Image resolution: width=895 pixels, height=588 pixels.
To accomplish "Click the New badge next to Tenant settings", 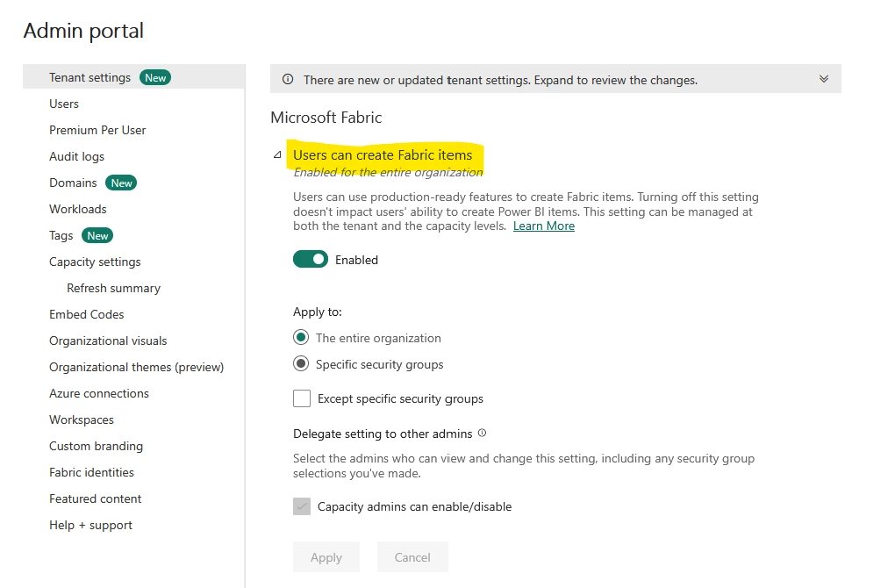I will (155, 77).
